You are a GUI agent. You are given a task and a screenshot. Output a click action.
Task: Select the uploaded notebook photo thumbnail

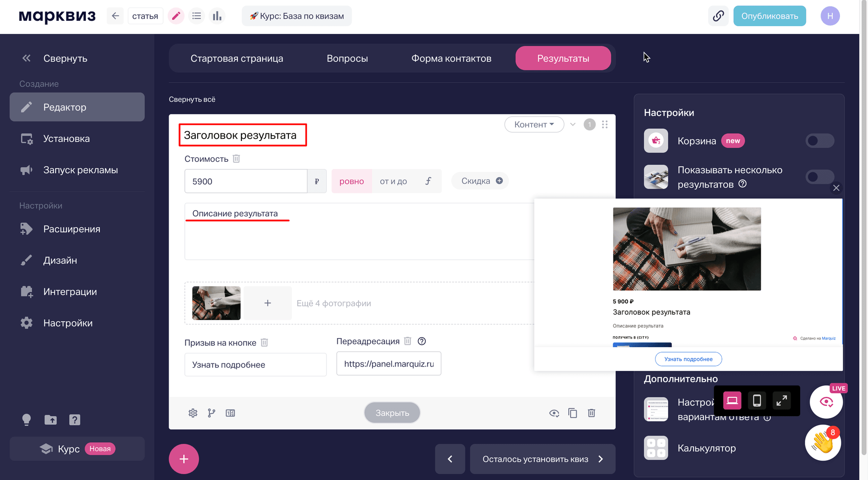(x=217, y=303)
